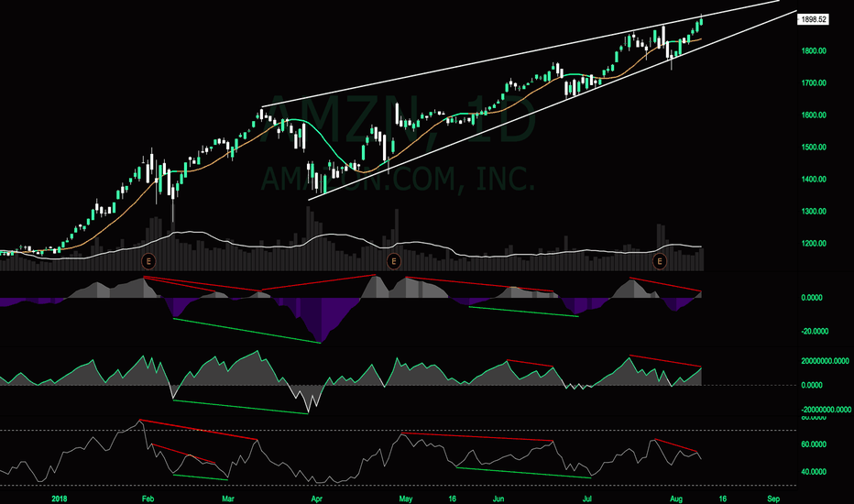Click the 1500.00 price axis label
The image size is (854, 504).
[814, 148]
